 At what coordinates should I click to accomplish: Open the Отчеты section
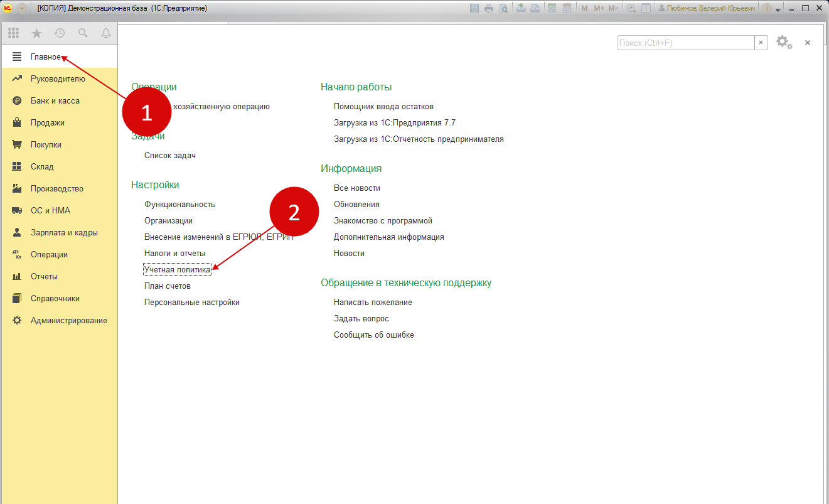click(x=59, y=276)
